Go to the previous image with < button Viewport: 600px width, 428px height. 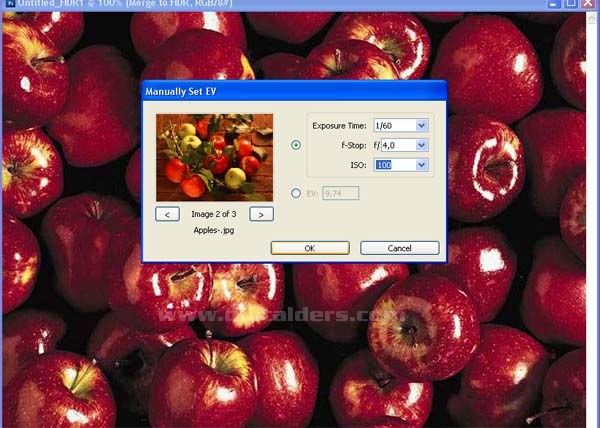coord(168,214)
